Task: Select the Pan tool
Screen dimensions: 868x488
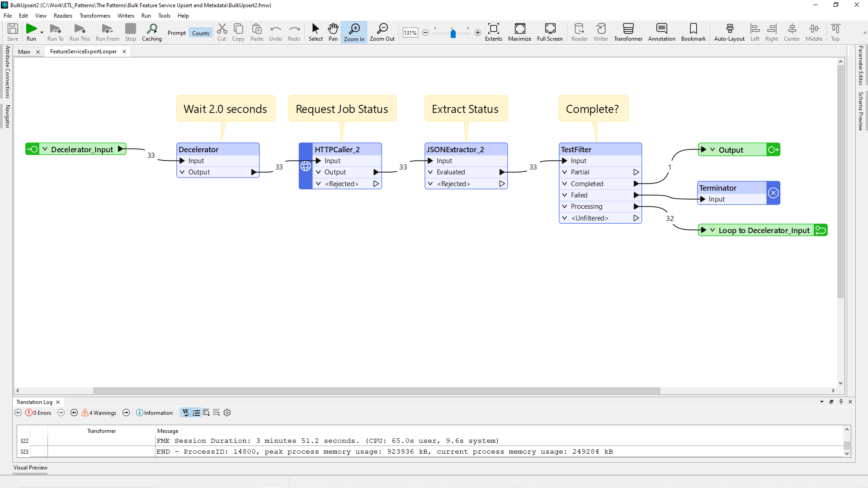Action: [333, 32]
